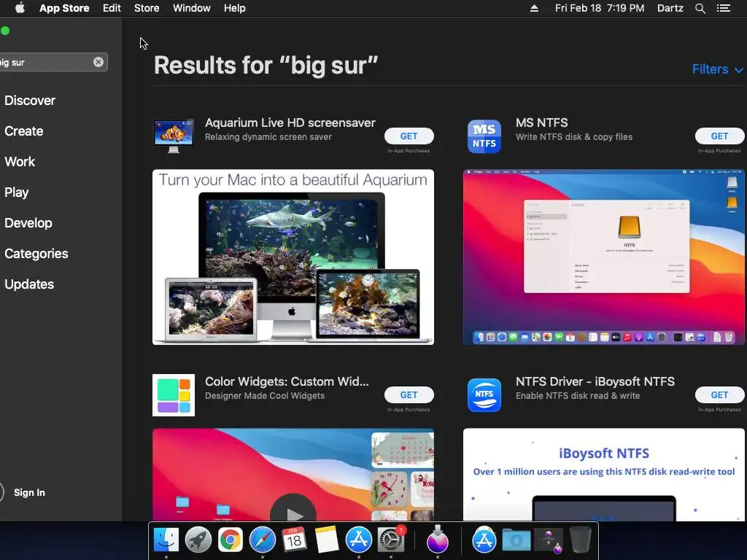Go to the Updates section

tap(29, 284)
